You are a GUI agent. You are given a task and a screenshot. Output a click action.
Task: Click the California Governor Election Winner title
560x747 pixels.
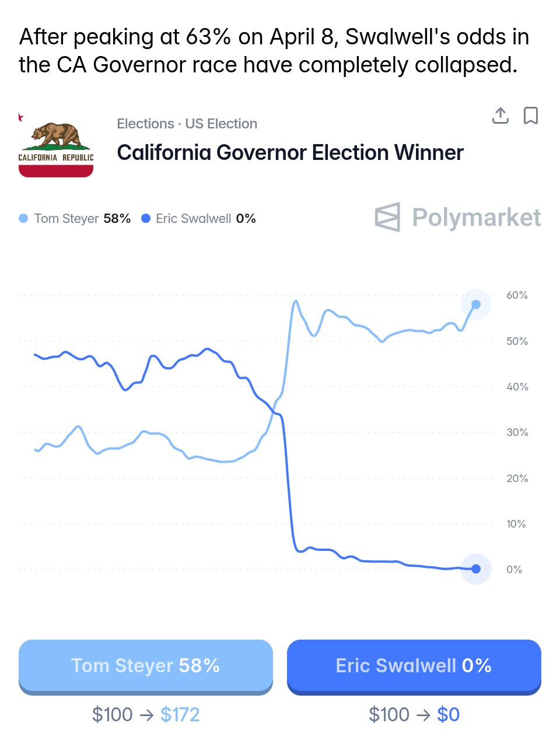coord(290,152)
